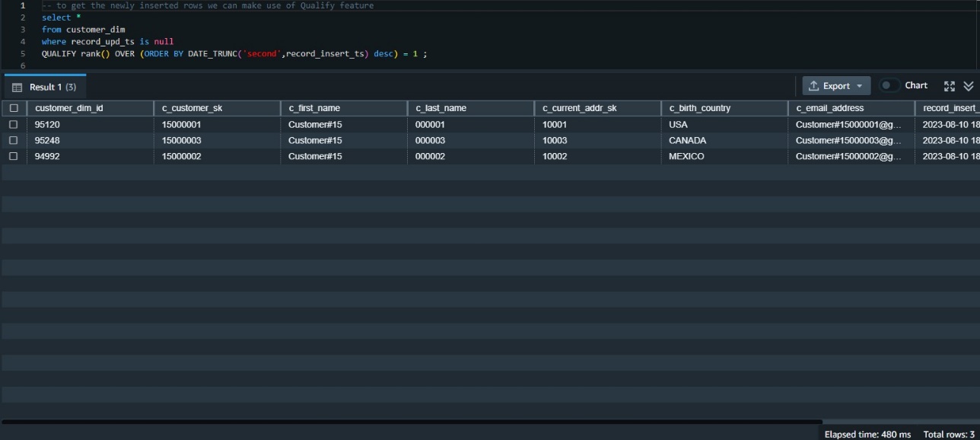Collapse the results panel with double chevron
980x440 pixels.
pyautogui.click(x=968, y=86)
